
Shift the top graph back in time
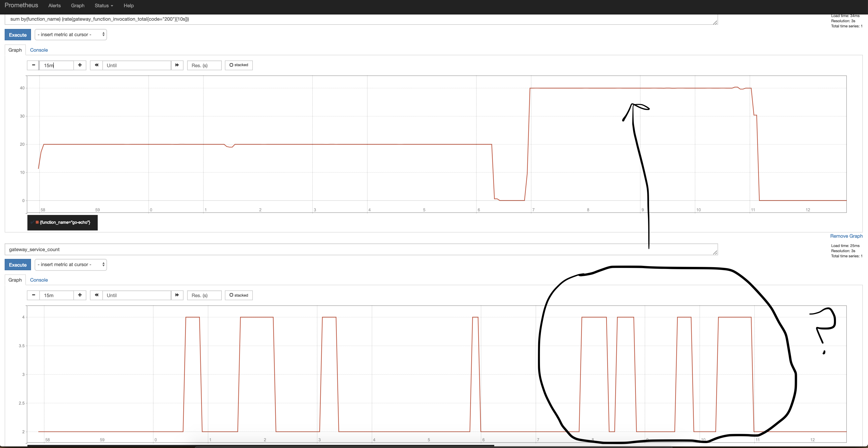click(96, 65)
